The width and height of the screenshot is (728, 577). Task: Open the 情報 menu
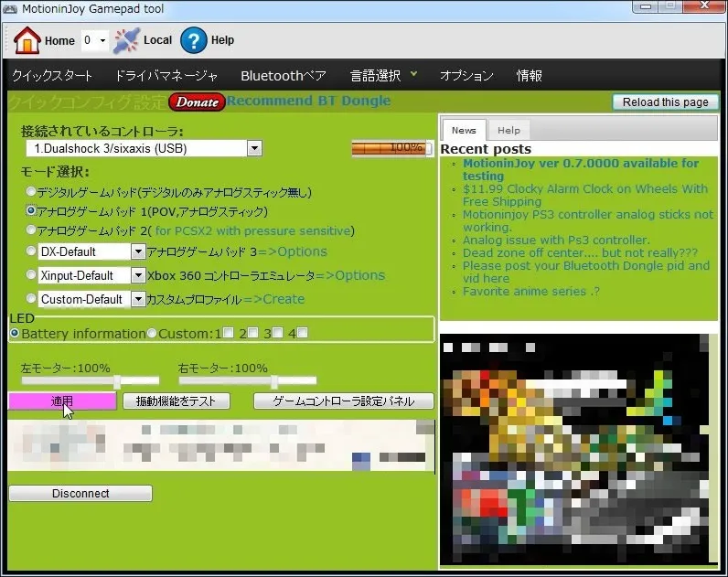tap(530, 75)
